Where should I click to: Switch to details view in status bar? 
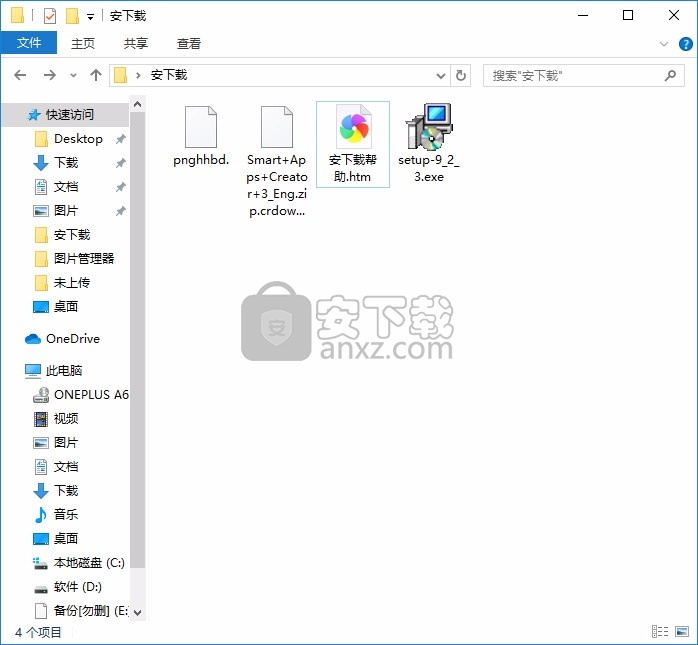click(660, 632)
